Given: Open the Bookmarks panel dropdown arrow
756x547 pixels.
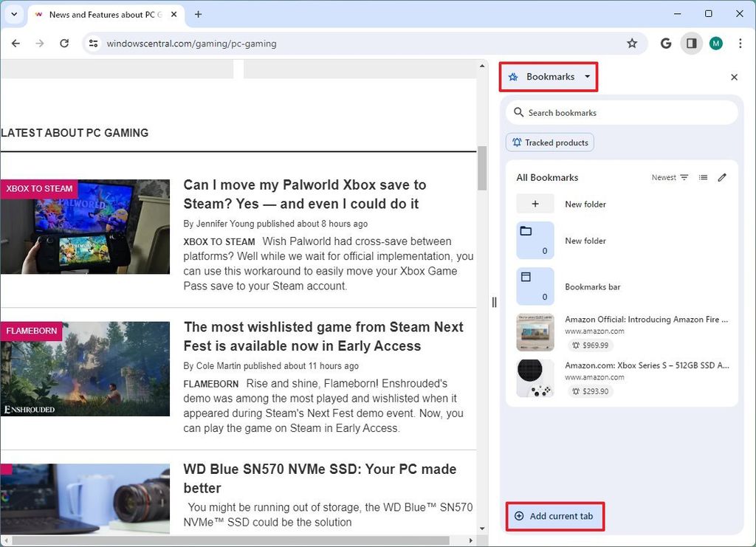Looking at the screenshot, I should pyautogui.click(x=588, y=77).
